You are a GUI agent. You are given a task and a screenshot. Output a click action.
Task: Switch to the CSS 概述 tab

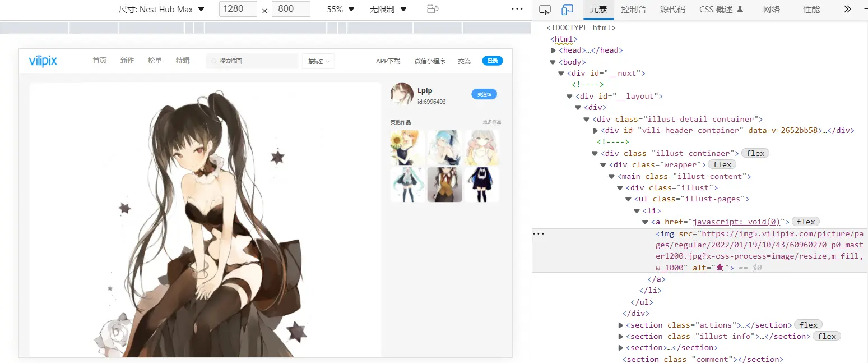721,10
